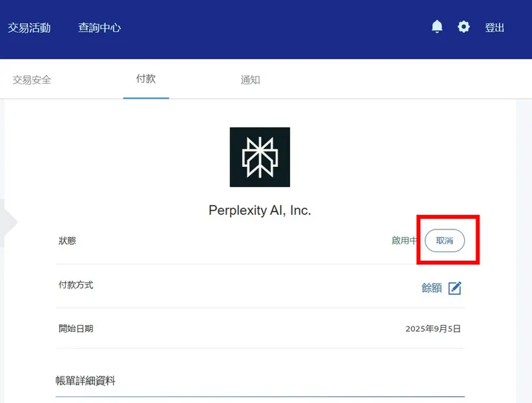532x403 pixels.
Task: Open settings via the gear icon
Action: [x=464, y=27]
